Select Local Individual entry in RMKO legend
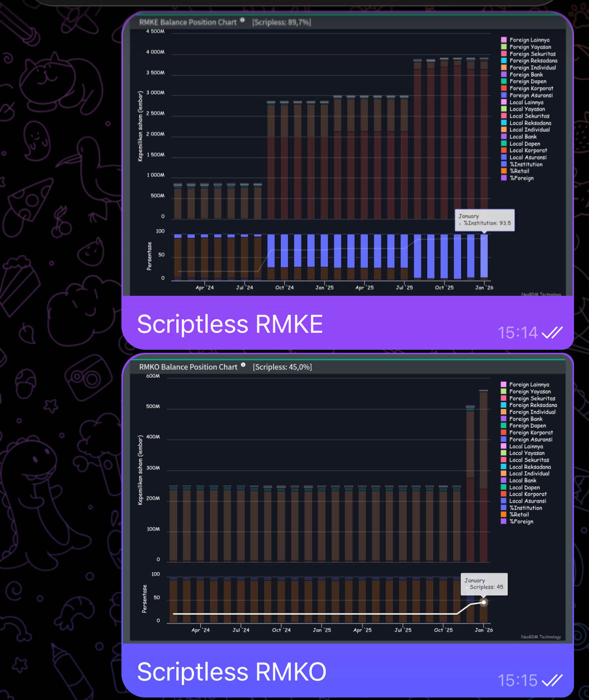This screenshot has height=700, width=589. click(x=525, y=474)
